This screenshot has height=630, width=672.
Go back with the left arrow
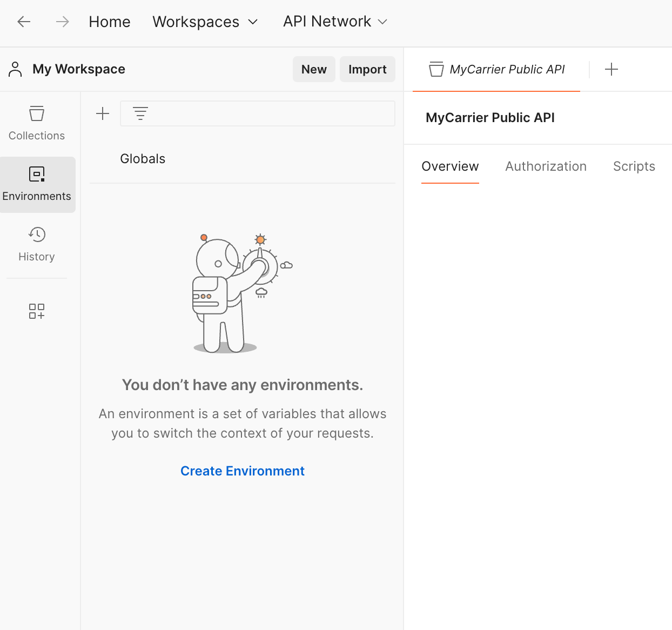click(x=24, y=22)
